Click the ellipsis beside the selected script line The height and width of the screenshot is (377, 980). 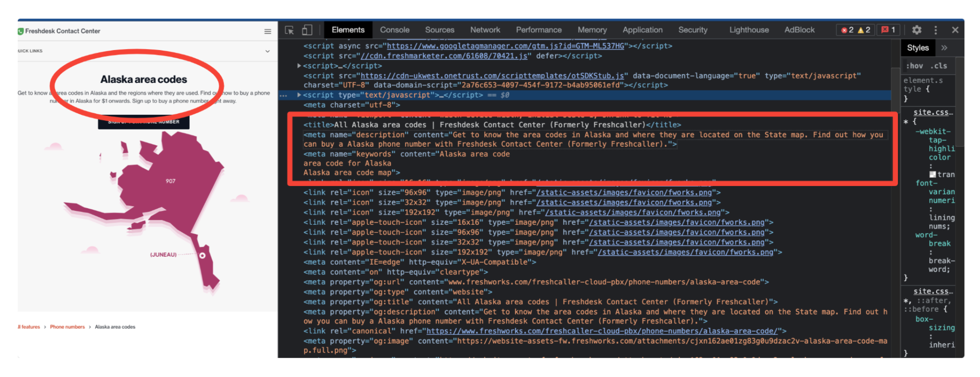(x=284, y=96)
